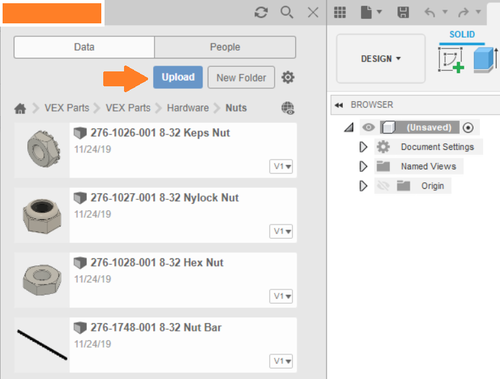The width and height of the screenshot is (500, 379).
Task: Switch to the People tab
Action: click(225, 47)
